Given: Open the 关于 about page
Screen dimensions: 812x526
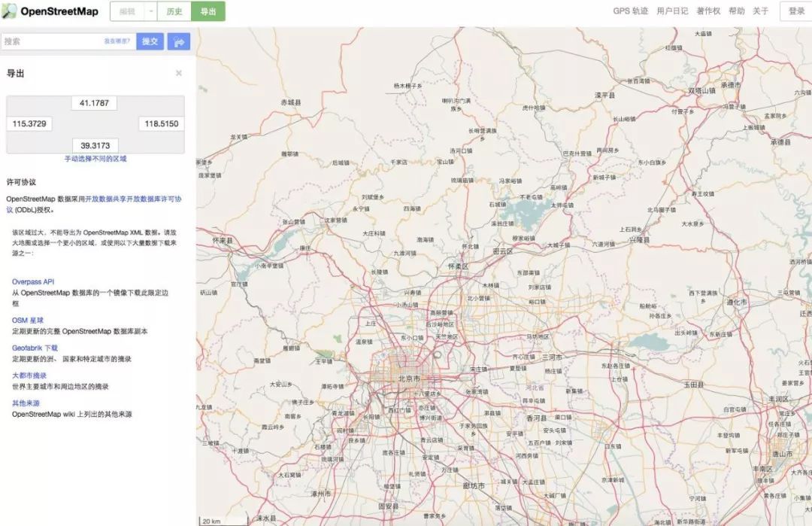Looking at the screenshot, I should [x=760, y=11].
